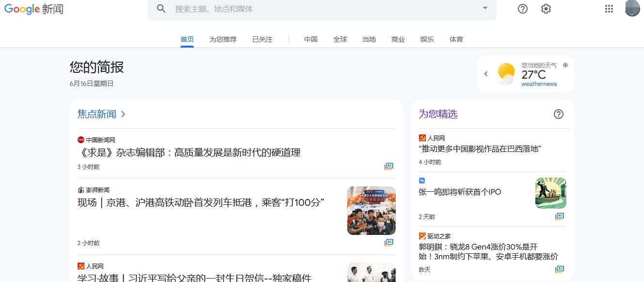Click the 高铁 article thumbnail image
The image size is (644, 282).
coord(371,211)
